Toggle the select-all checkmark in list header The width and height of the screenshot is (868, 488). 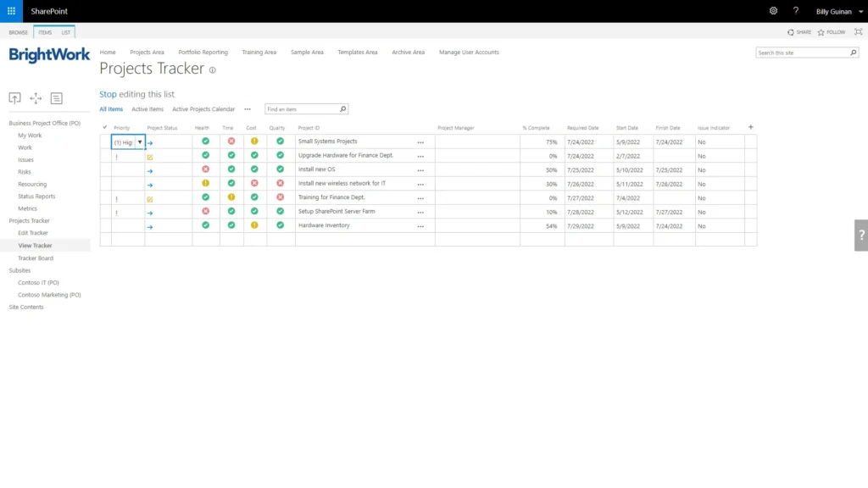[x=105, y=127]
